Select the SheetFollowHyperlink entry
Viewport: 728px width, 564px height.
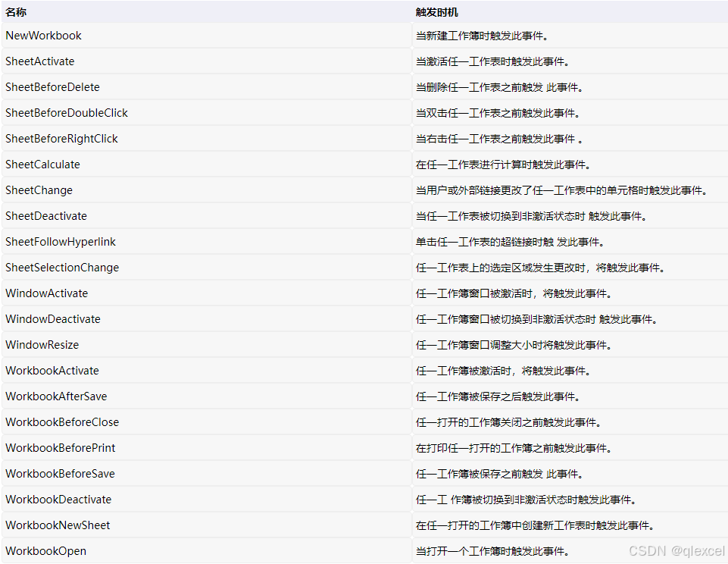[61, 242]
